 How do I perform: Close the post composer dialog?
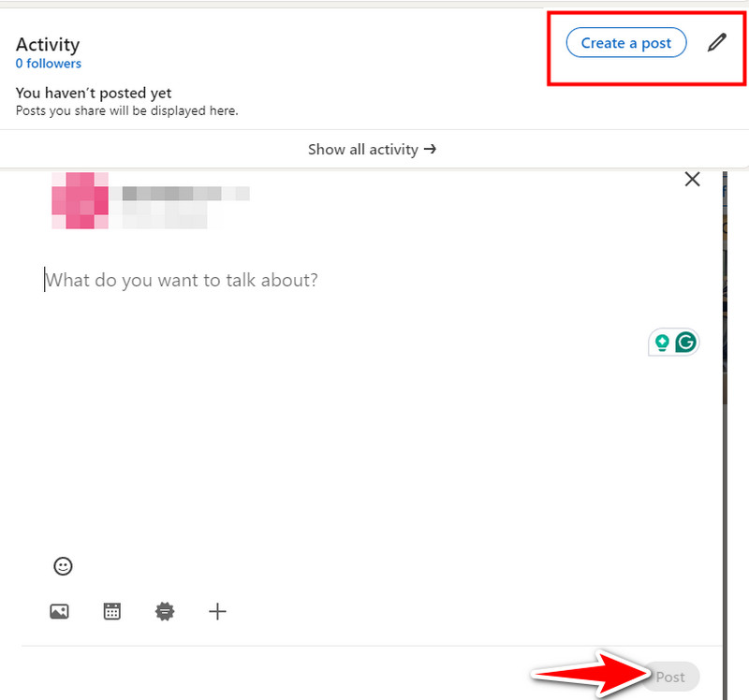click(692, 180)
